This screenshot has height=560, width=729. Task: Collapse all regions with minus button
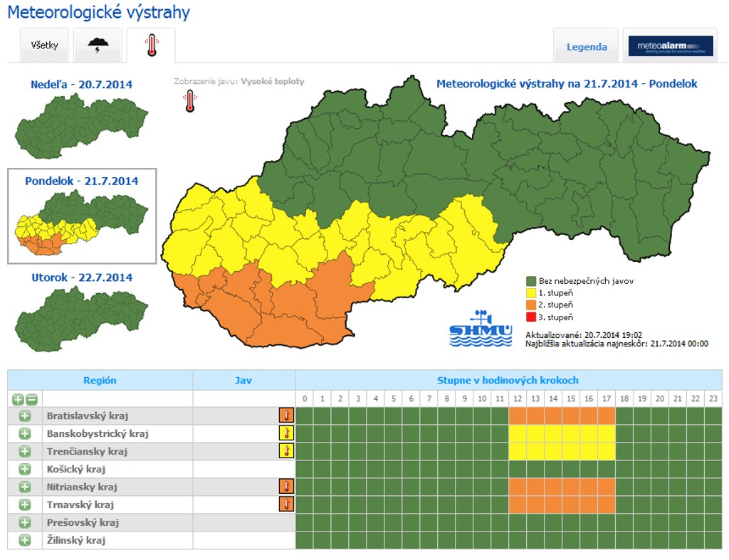point(33,399)
